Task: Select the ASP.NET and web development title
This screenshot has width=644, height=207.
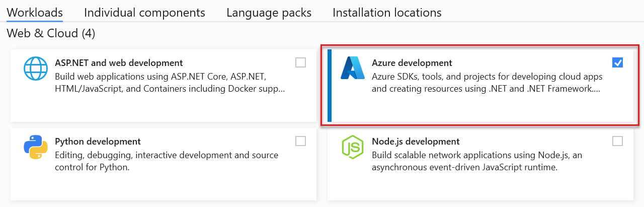Action: [118, 63]
